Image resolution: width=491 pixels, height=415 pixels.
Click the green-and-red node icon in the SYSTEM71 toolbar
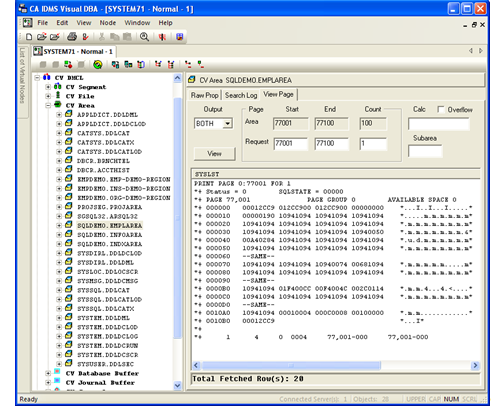[x=68, y=64]
